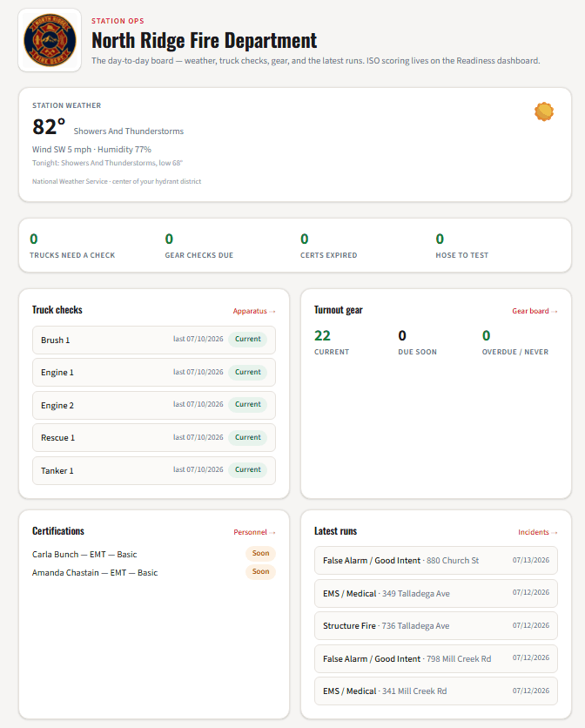
Task: Select the Rescue 1 truck check row
Action: [154, 438]
